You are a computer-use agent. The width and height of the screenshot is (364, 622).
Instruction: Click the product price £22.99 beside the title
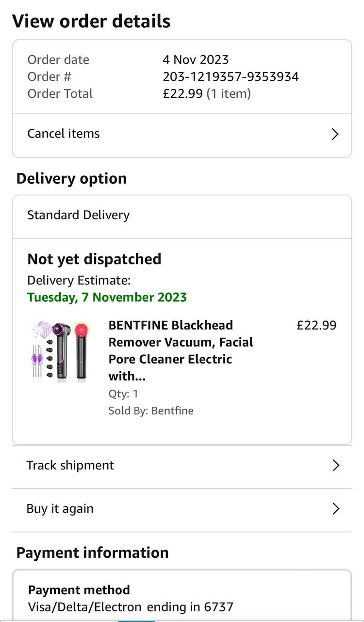click(x=316, y=325)
